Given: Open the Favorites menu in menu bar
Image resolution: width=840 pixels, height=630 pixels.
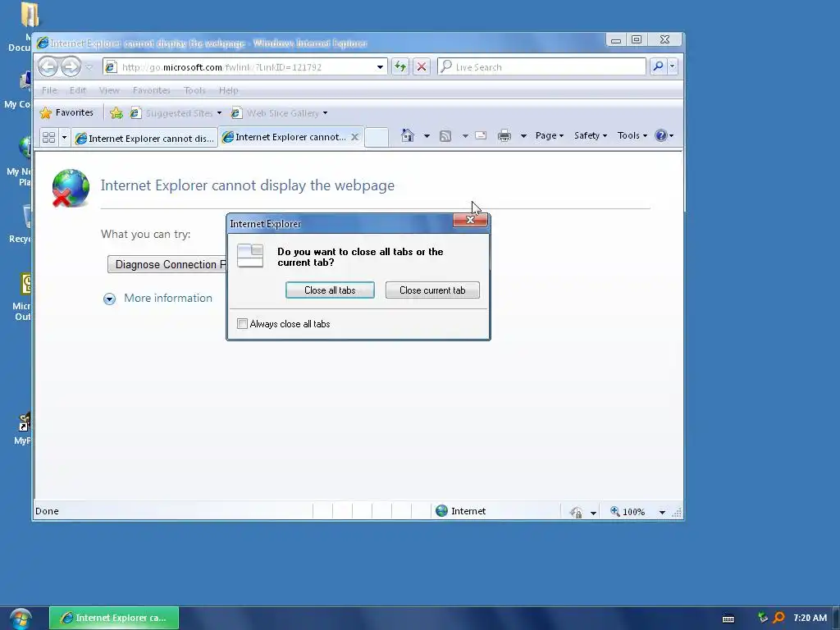Looking at the screenshot, I should [152, 90].
